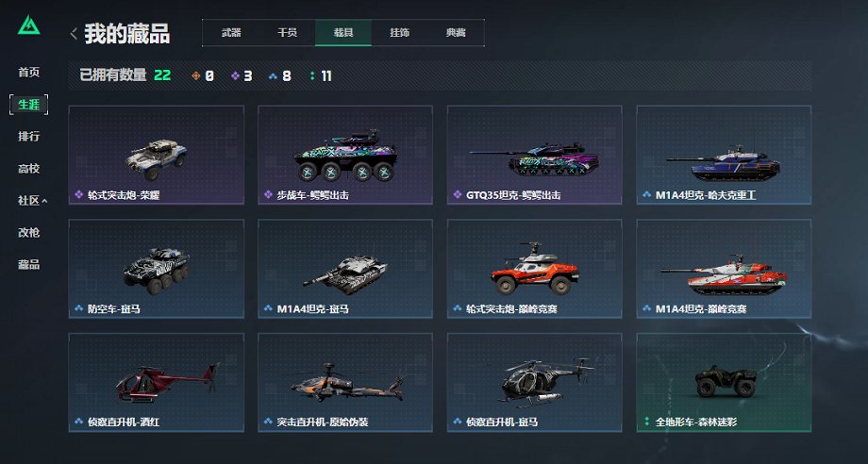The width and height of the screenshot is (868, 464).
Task: Open the M1A4坦克-巅峰竞赛 tank card
Action: point(724,269)
